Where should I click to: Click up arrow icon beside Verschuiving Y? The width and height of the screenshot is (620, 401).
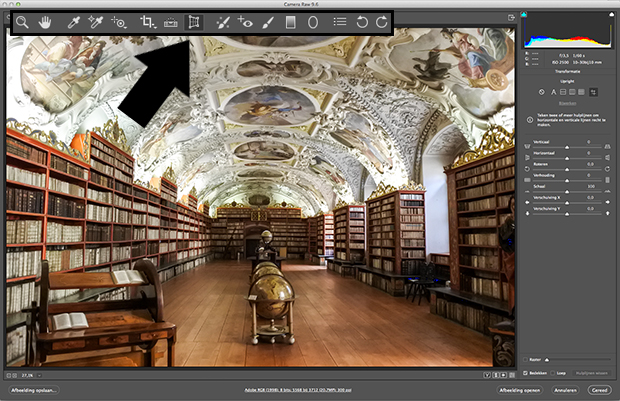click(608, 213)
